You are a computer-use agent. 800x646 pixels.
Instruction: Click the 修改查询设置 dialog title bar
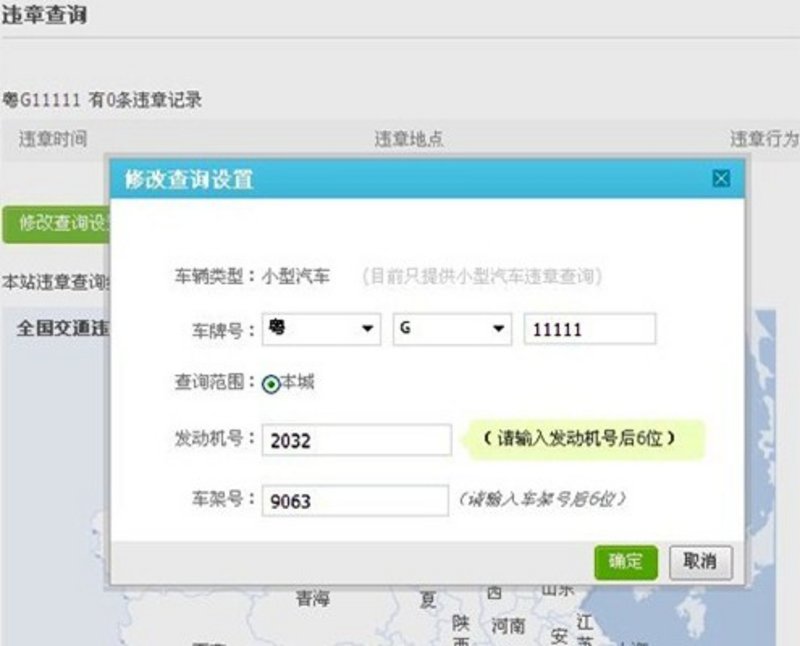[x=400, y=180]
